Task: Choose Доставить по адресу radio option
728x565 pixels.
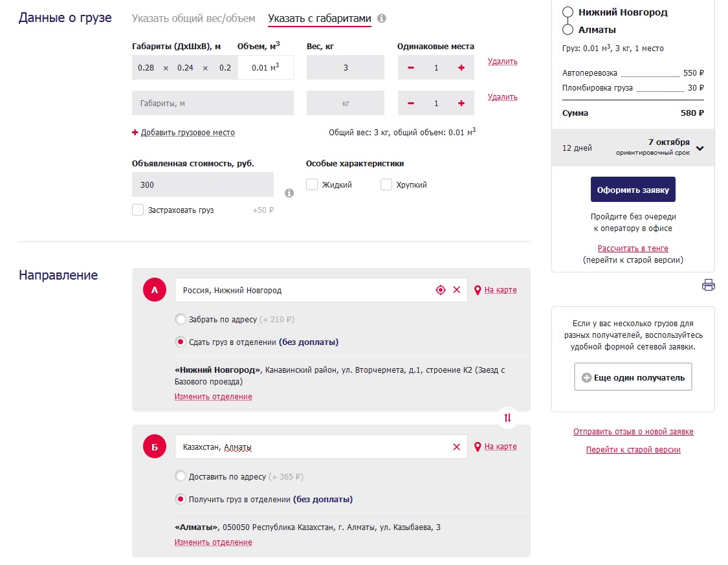Action: point(181,477)
